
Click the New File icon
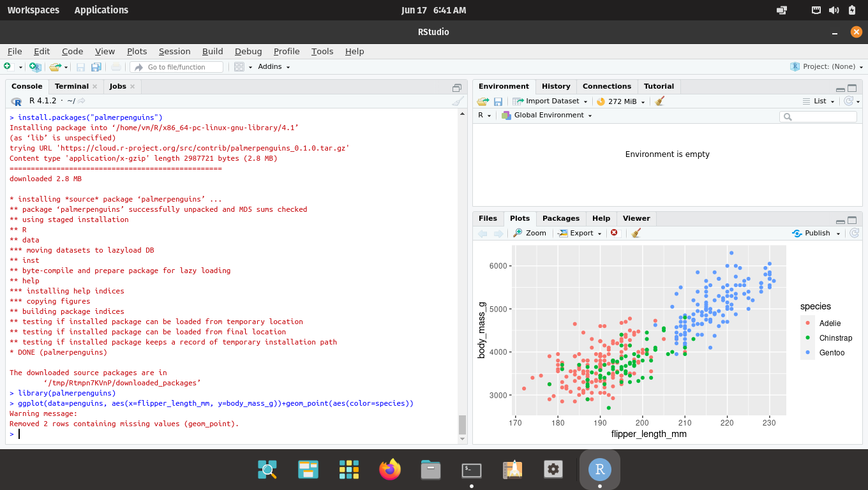click(x=8, y=66)
